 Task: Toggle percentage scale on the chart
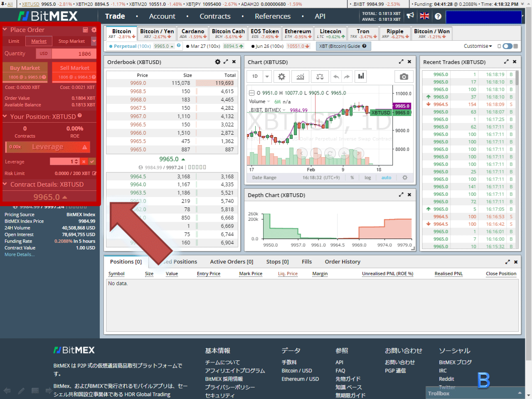[x=352, y=177]
